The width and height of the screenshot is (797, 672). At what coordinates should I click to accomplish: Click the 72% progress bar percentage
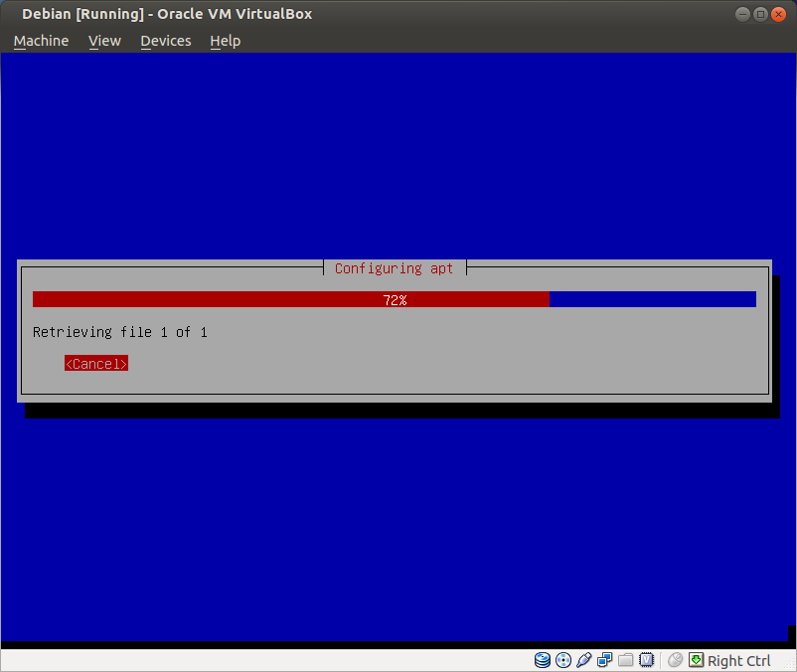(x=395, y=299)
